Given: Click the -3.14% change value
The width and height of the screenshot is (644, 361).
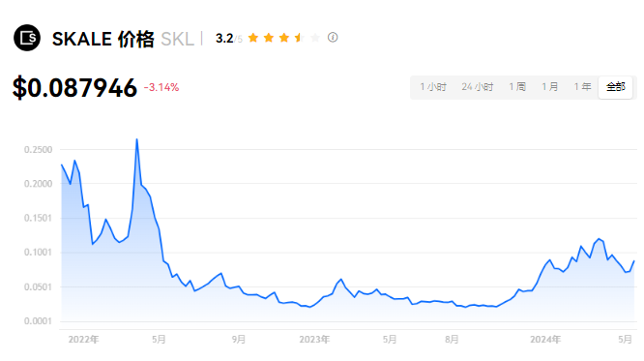Looking at the screenshot, I should tap(161, 87).
